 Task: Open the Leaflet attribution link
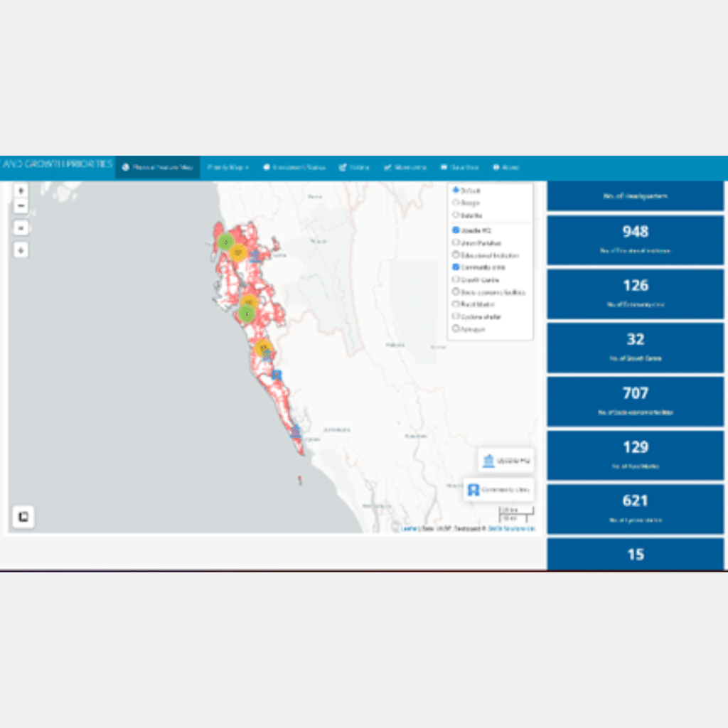[408, 529]
